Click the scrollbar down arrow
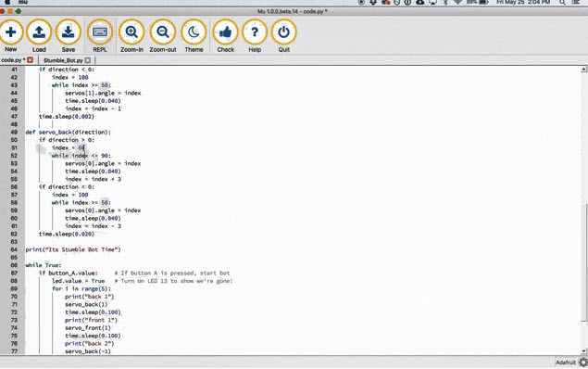This screenshot has width=588, height=369. 583,351
